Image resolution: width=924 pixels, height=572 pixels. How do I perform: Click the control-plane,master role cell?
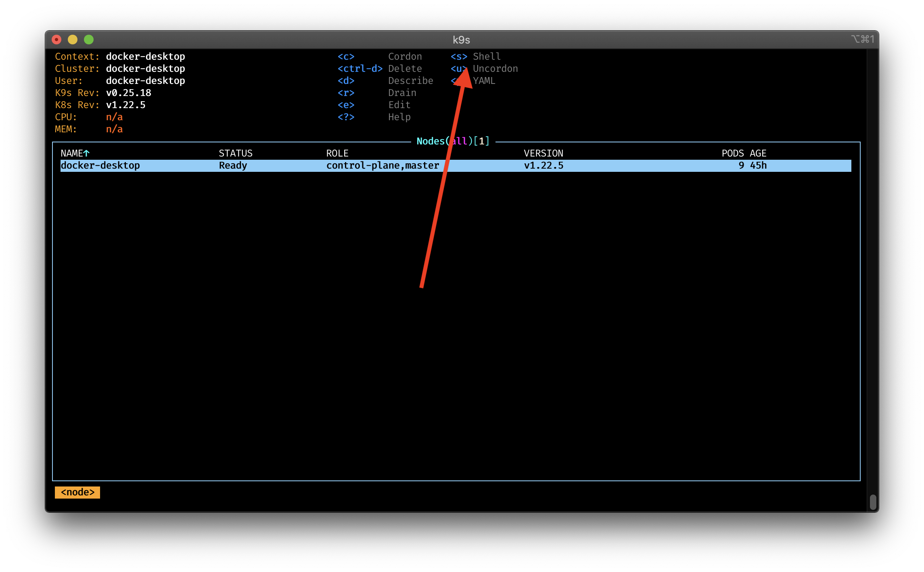coord(383,165)
